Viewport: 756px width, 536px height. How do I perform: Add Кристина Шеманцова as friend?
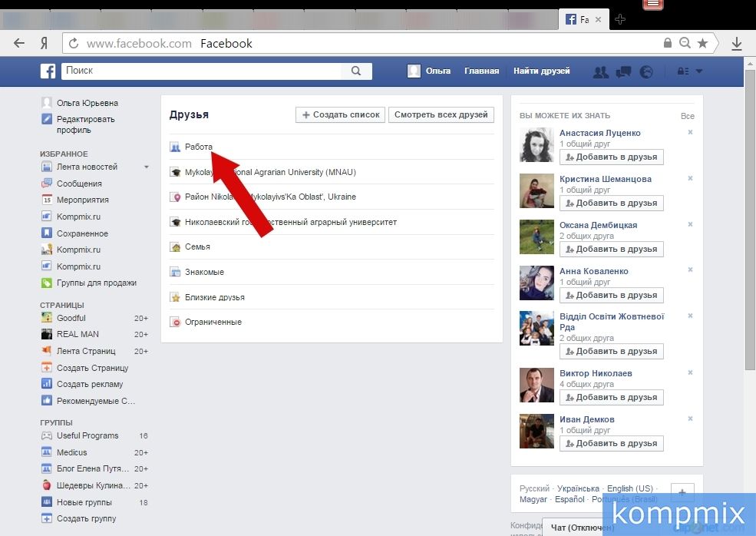pos(612,203)
